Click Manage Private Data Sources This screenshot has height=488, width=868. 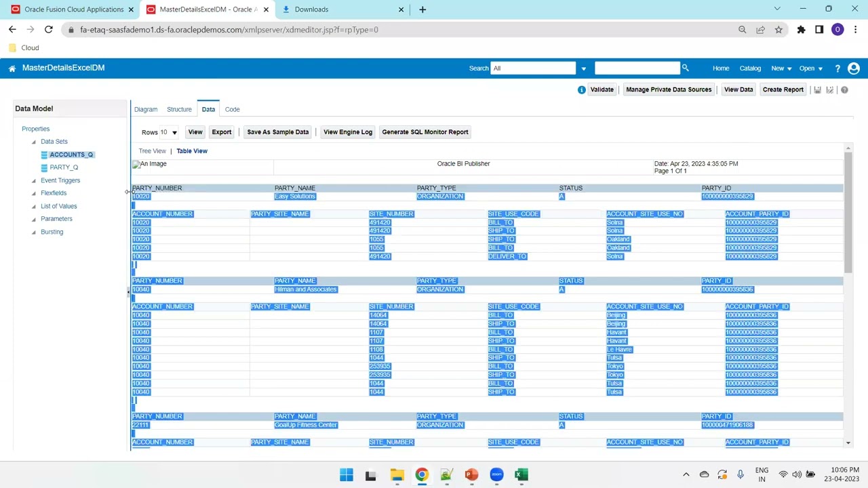click(x=669, y=89)
